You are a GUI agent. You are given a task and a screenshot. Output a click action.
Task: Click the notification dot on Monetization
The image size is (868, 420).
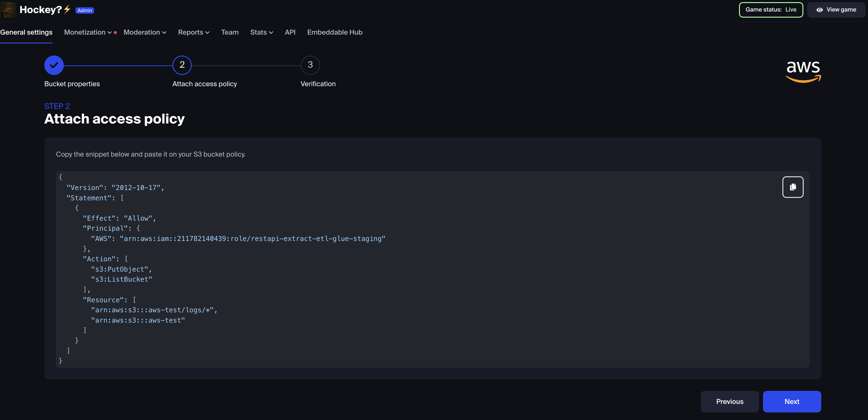115,32
